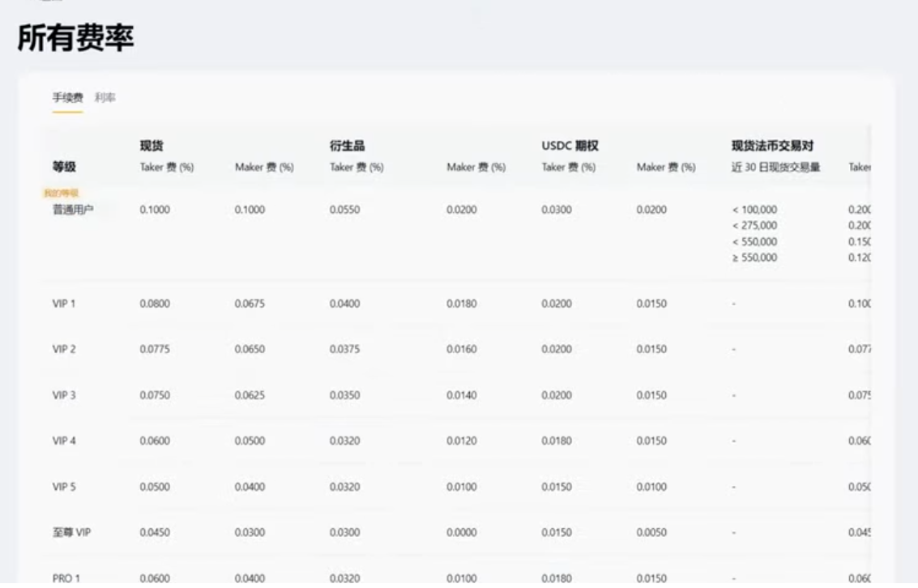Select the 手续费 tab
Screen dimensions: 918x588
click(x=68, y=98)
